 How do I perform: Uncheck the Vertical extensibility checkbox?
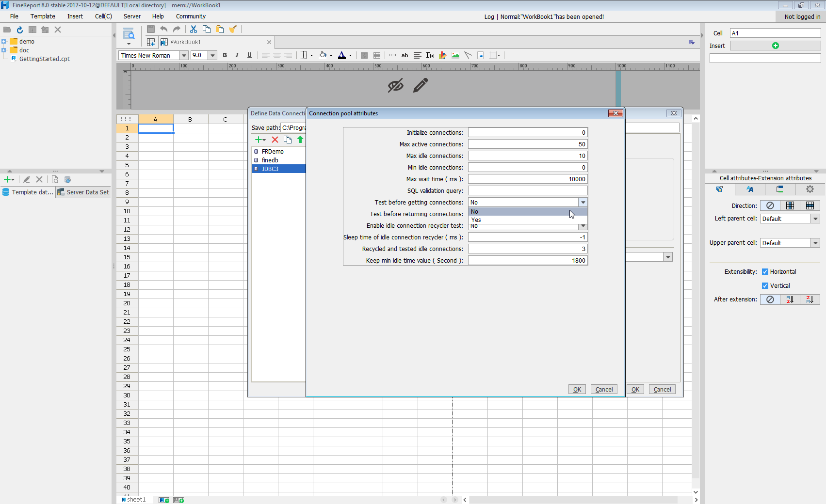[x=765, y=286]
